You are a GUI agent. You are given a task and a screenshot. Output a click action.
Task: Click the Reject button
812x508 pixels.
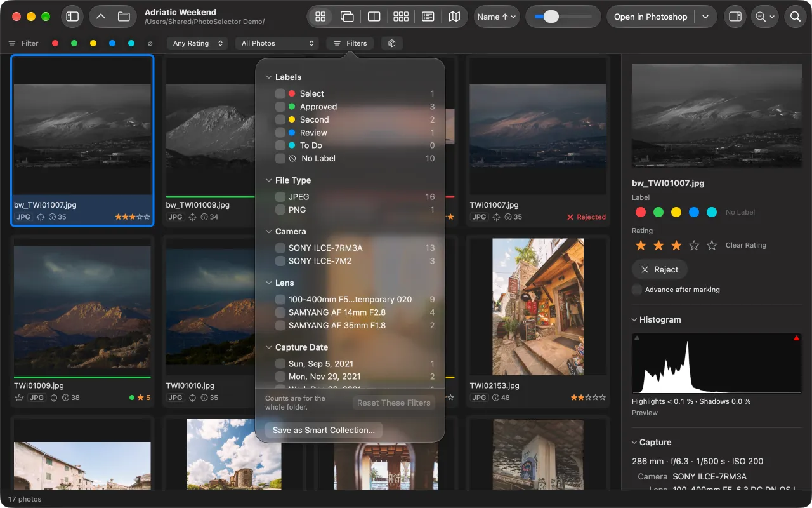659,269
